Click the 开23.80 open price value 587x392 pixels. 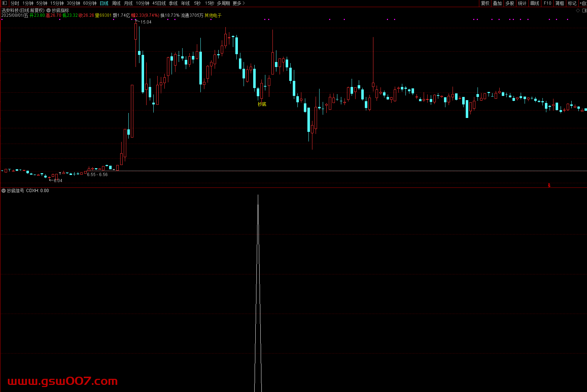pyautogui.click(x=37, y=15)
